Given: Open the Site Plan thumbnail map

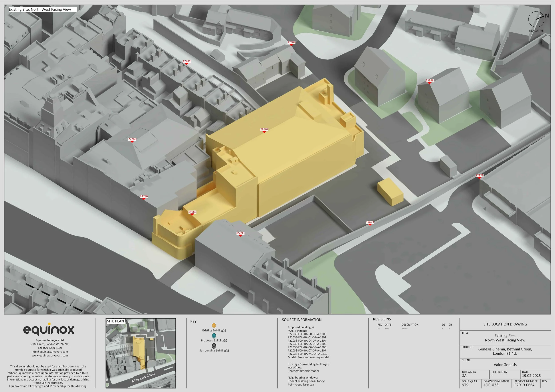Looking at the screenshot, I should [x=141, y=353].
